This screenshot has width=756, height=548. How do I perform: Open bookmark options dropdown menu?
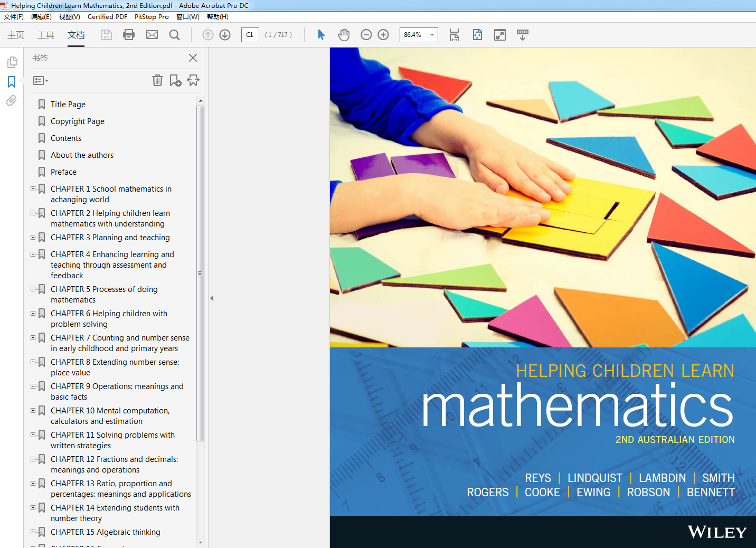(x=41, y=81)
